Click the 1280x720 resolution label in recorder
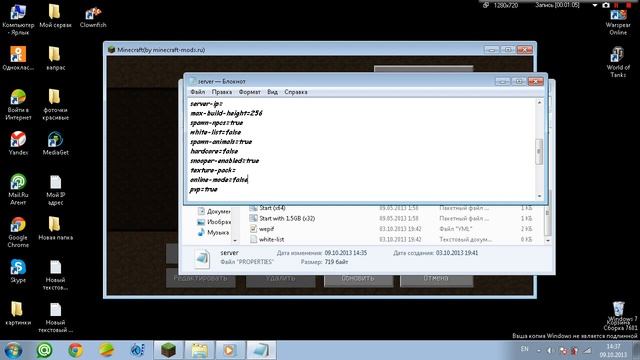The height and width of the screenshot is (360, 640). click(506, 5)
